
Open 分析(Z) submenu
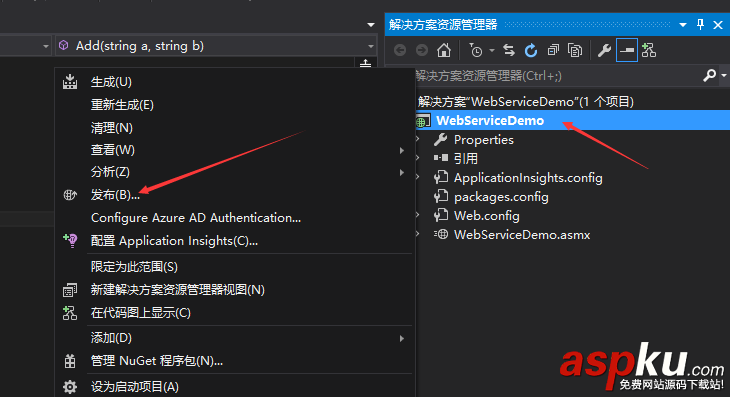tap(235, 172)
